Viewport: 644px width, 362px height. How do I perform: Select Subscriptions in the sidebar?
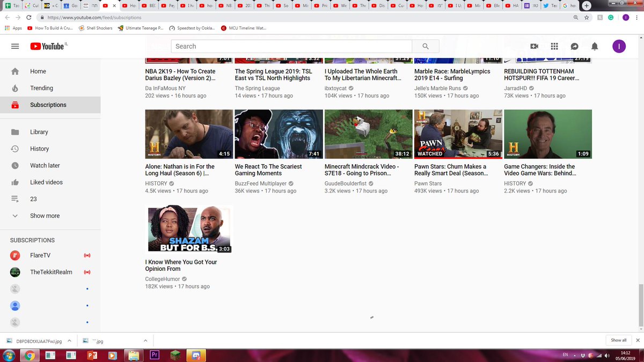coord(50,105)
